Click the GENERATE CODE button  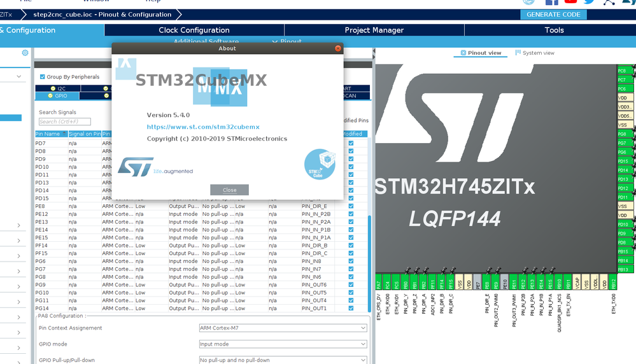click(553, 14)
